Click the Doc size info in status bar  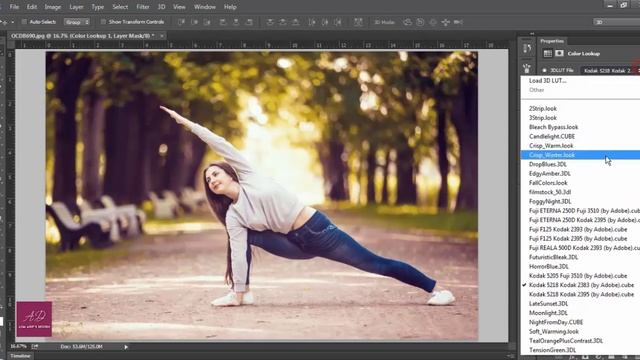click(x=82, y=347)
